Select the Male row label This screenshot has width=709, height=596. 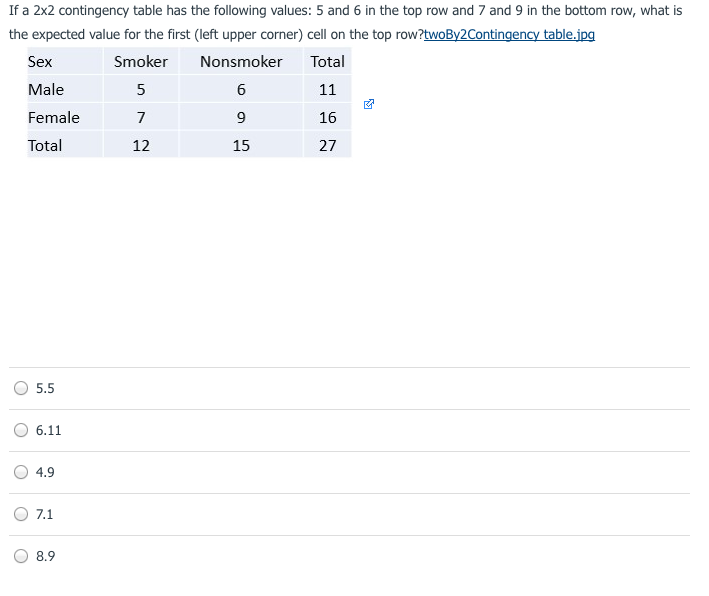46,89
